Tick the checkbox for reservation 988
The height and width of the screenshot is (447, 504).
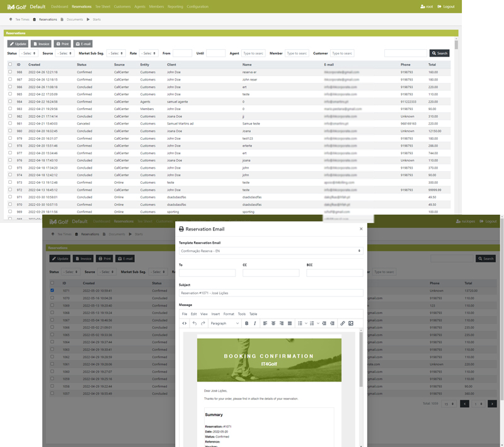[x=10, y=72]
